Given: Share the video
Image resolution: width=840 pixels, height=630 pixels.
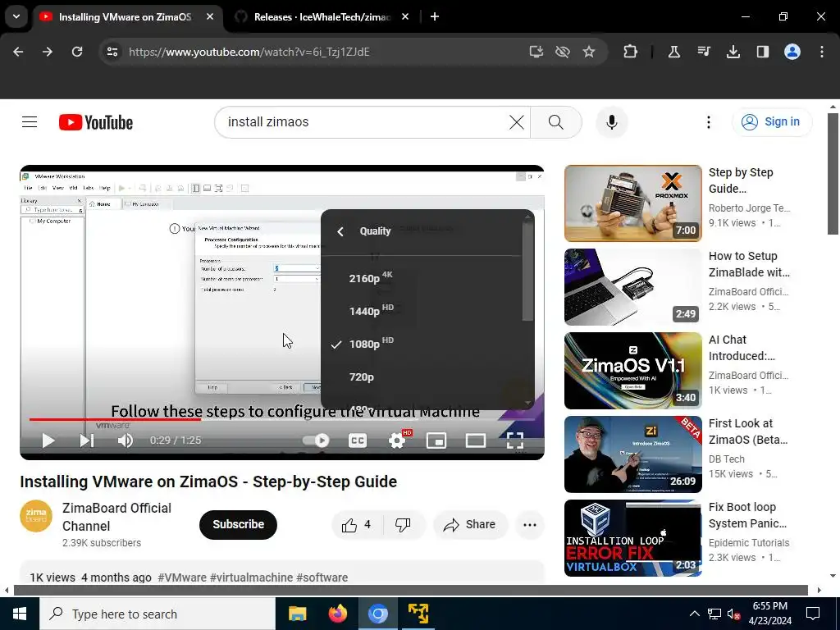Looking at the screenshot, I should click(x=470, y=524).
